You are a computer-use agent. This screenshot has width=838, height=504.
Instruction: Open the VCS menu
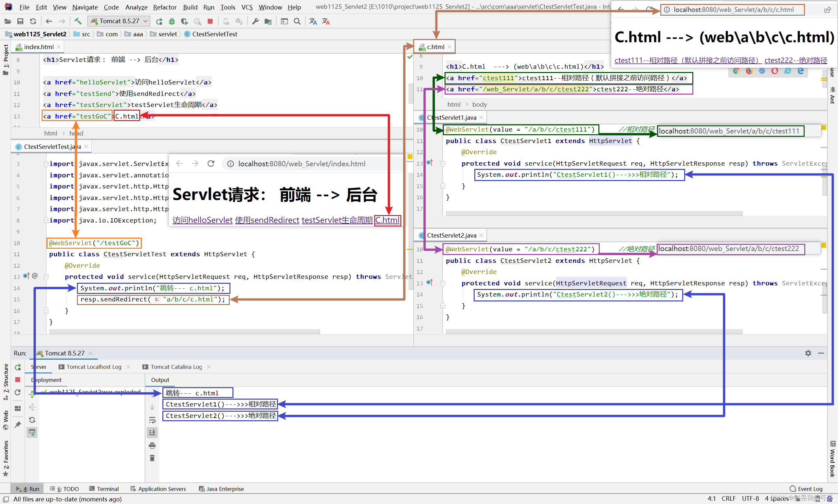coord(247,7)
